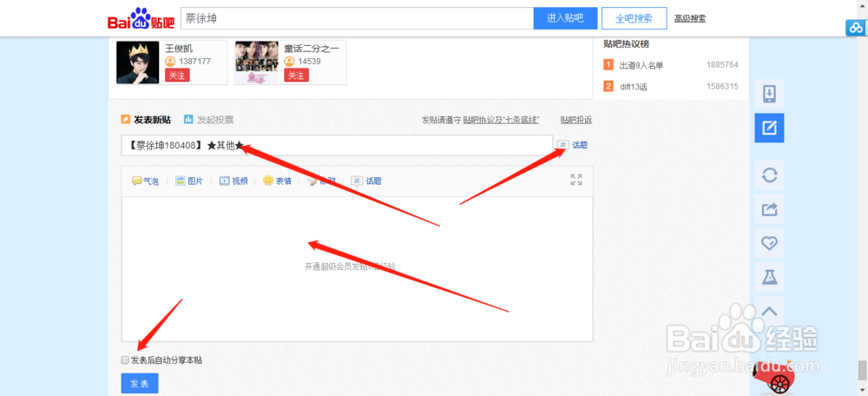The image size is (868, 396).
Task: Click the 涂鸦 doodle tool
Action: 321,181
